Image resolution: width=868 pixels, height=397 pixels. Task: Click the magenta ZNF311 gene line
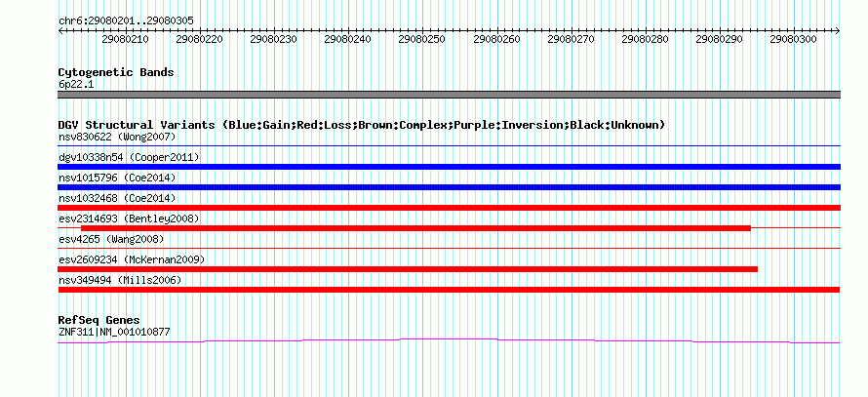click(x=449, y=340)
